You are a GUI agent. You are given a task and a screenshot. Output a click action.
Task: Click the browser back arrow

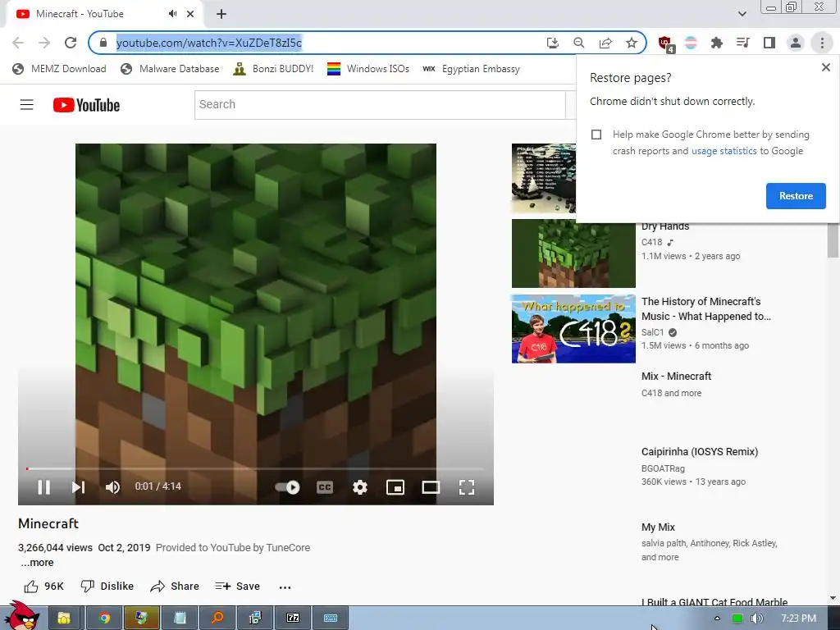tap(18, 43)
